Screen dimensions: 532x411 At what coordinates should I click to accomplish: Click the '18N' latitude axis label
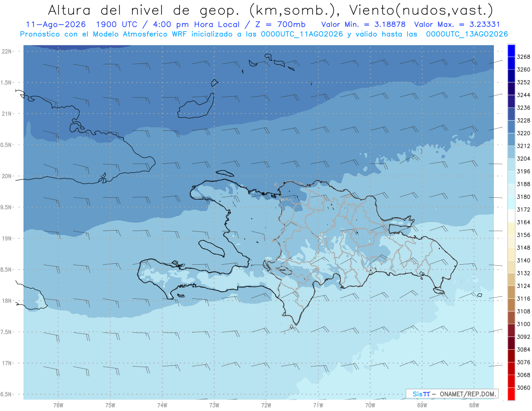(x=7, y=301)
